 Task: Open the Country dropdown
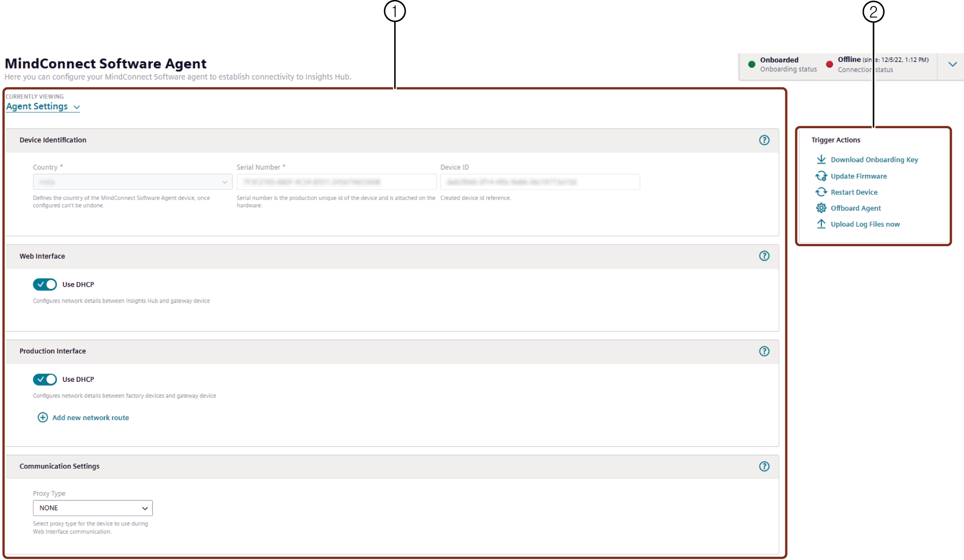click(132, 182)
